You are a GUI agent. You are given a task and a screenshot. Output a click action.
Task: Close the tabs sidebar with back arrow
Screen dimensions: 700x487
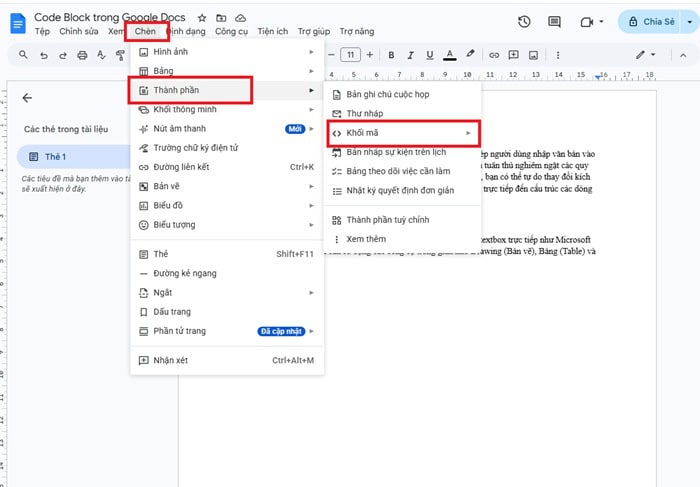(x=27, y=98)
